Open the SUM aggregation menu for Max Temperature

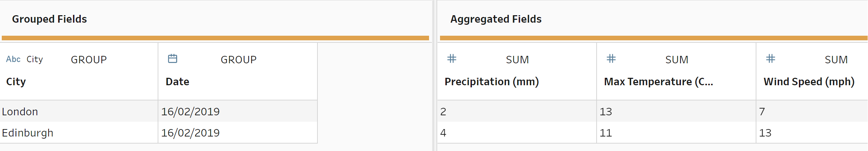pos(677,60)
